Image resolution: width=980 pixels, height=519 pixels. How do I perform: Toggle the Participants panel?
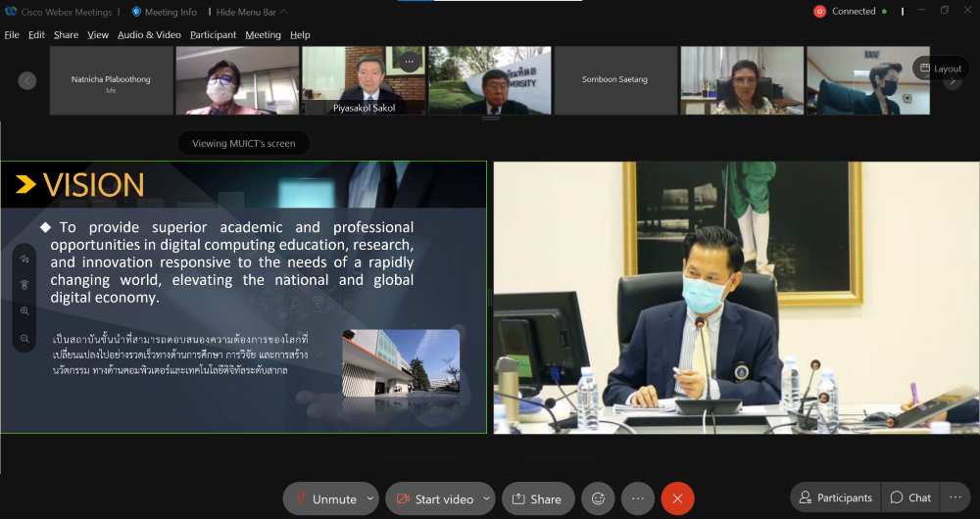[836, 497]
